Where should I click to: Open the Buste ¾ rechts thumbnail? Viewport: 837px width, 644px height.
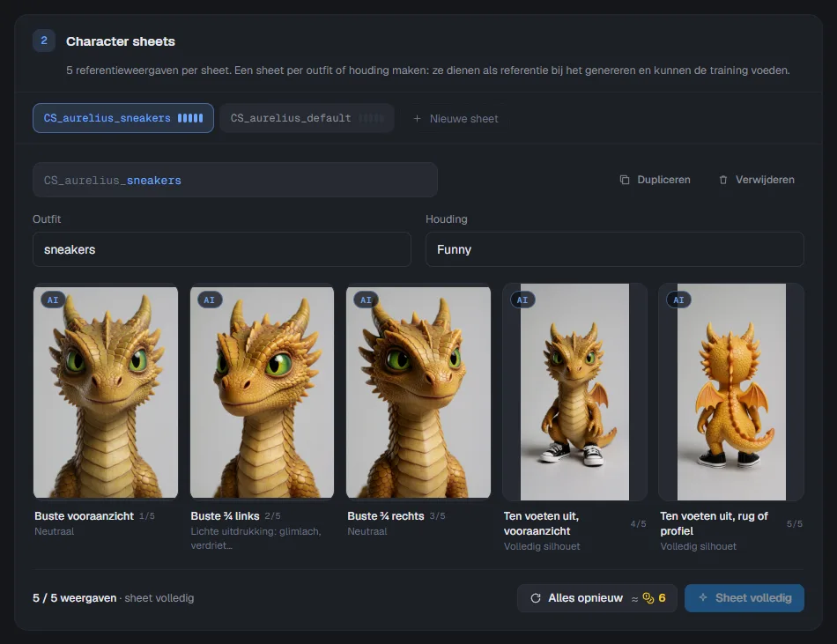point(418,392)
